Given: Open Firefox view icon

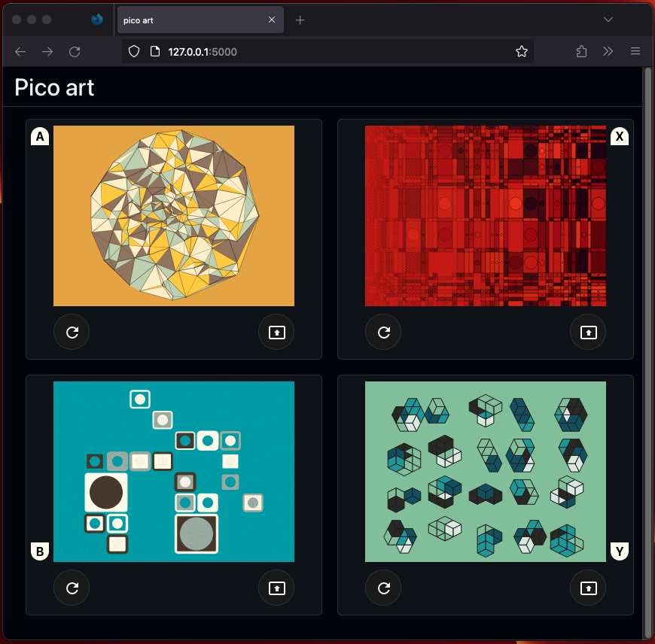Looking at the screenshot, I should tap(97, 20).
